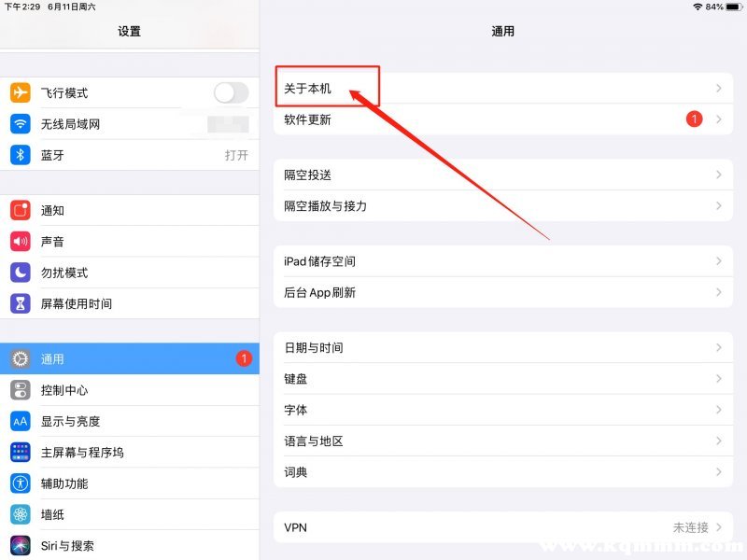Tap the 设置 sidebar title
747x560 pixels.
coord(129,32)
